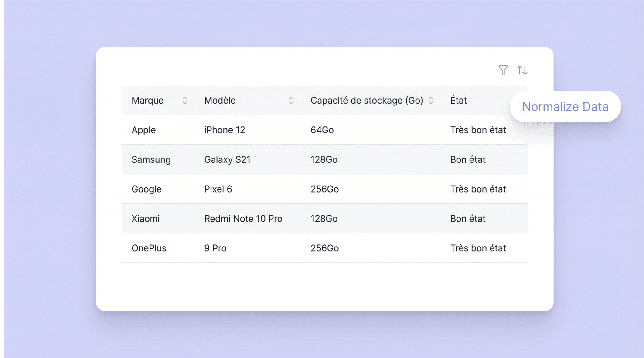
Task: Select the iPhone 12 model cell
Action: click(225, 130)
